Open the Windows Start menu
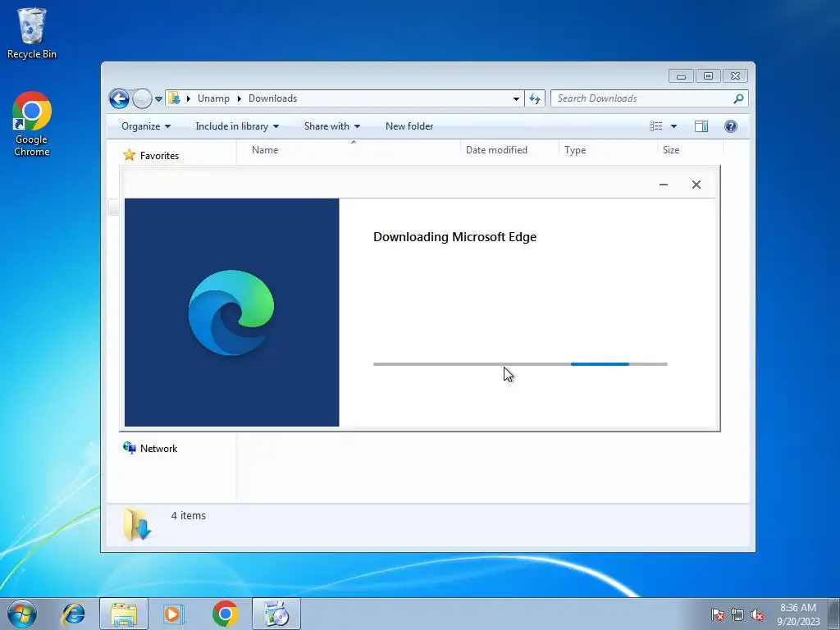The width and height of the screenshot is (840, 630). [x=22, y=614]
